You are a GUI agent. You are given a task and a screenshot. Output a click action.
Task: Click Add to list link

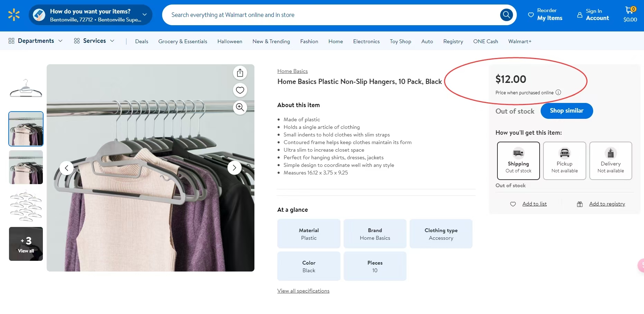tap(534, 204)
